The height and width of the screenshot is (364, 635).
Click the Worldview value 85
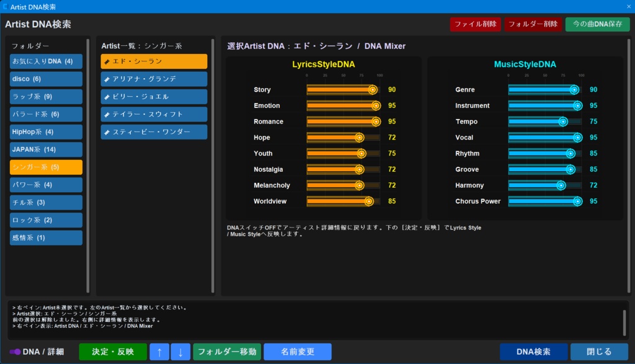(x=392, y=202)
